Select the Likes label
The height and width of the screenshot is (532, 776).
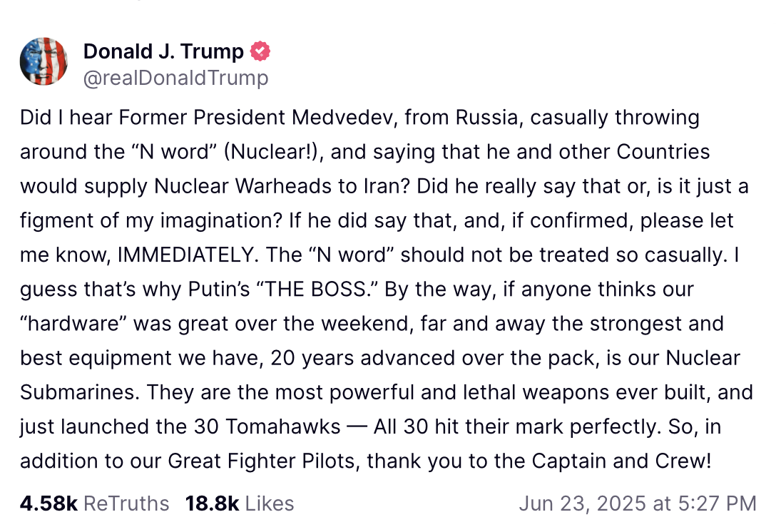point(270,503)
